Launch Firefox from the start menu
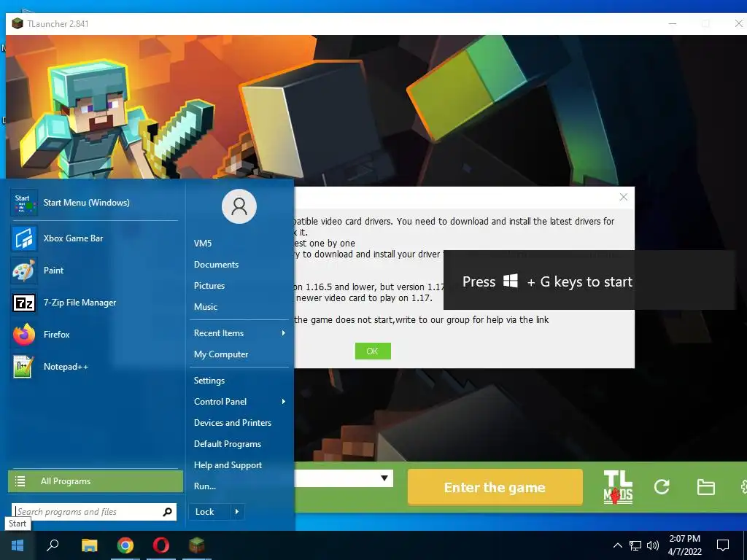Screen dimensions: 747x560 [96, 334]
